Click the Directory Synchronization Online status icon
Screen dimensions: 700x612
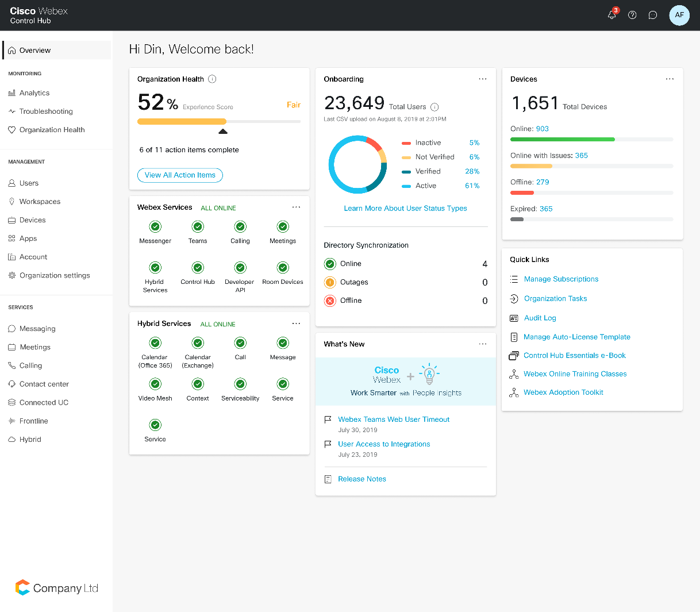coord(330,264)
